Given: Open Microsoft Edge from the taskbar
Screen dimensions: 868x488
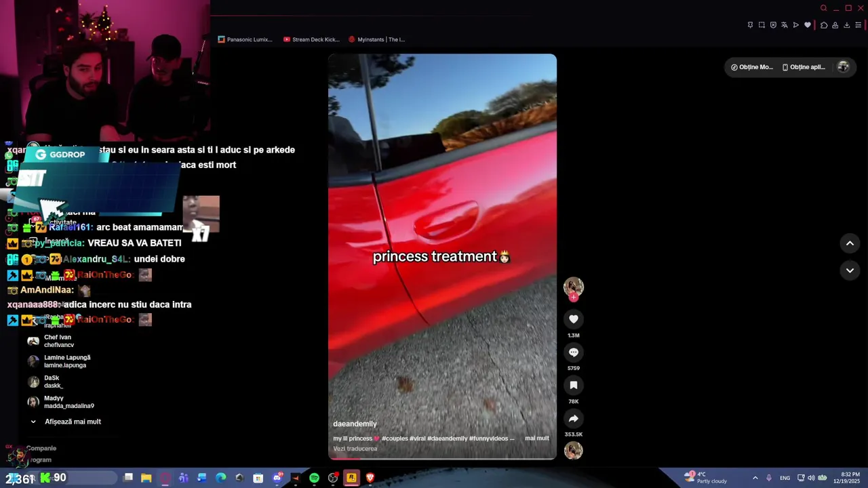Looking at the screenshot, I should tap(221, 478).
